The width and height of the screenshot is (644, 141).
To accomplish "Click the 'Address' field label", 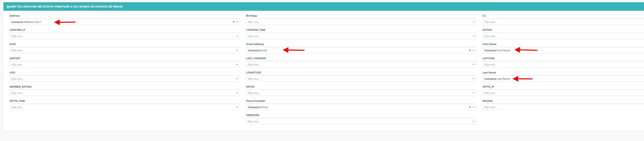I will tap(14, 15).
